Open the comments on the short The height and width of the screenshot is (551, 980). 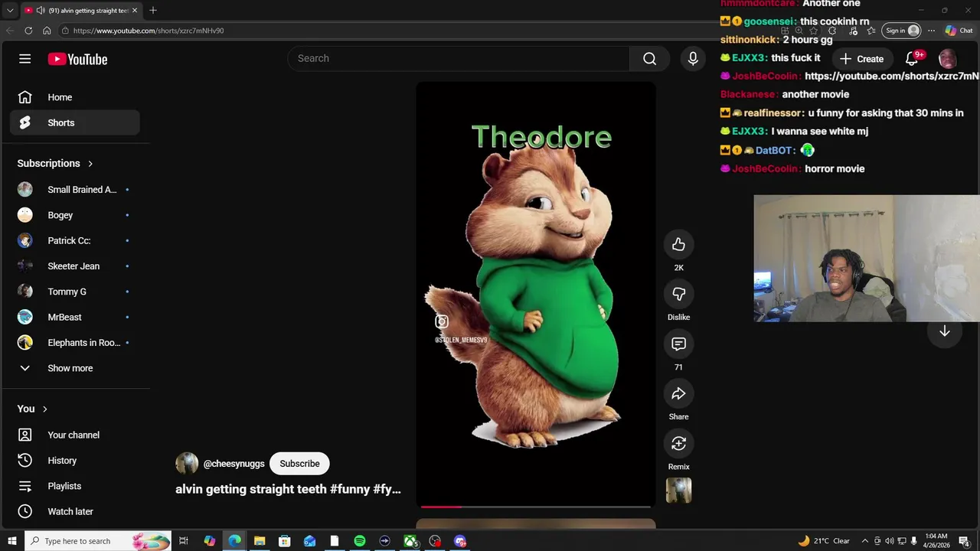[x=678, y=344]
